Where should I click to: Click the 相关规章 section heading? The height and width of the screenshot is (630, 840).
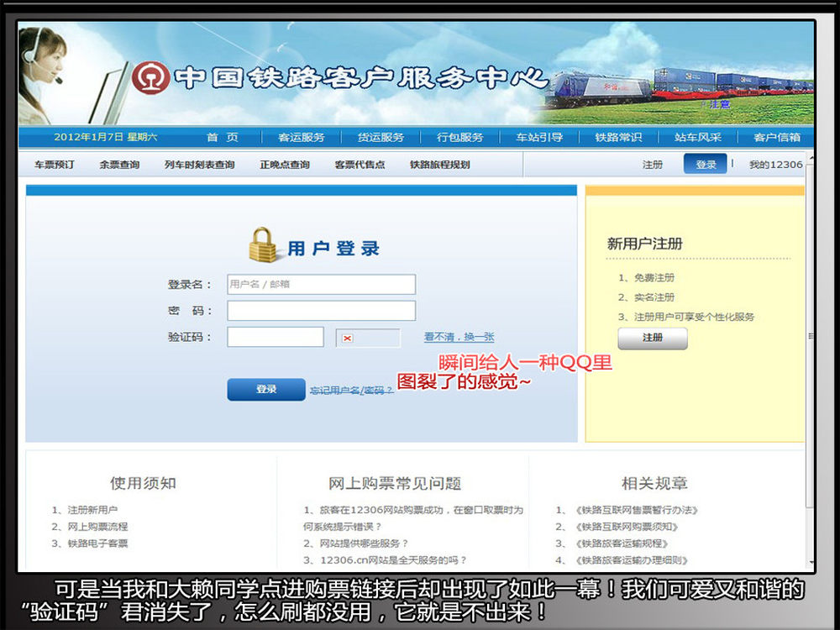tap(654, 483)
